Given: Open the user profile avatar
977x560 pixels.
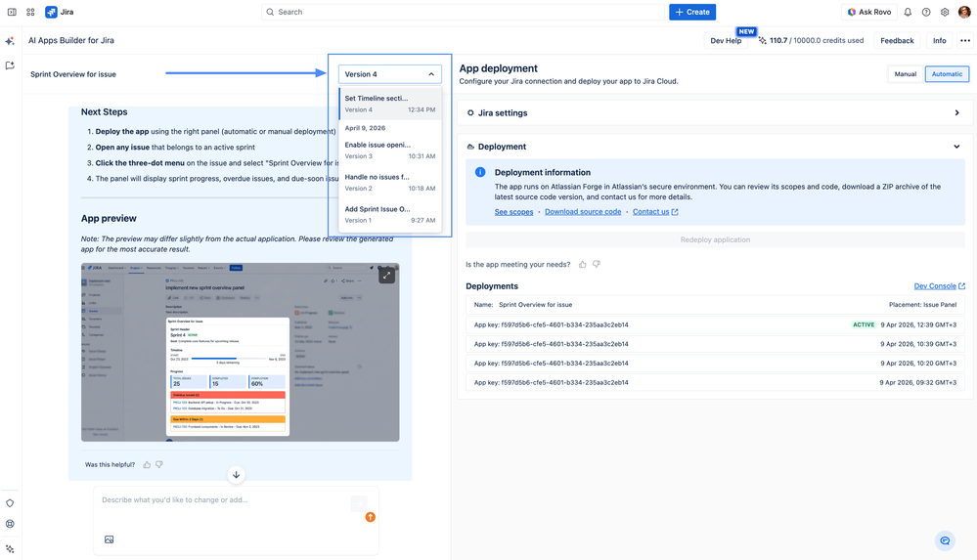Looking at the screenshot, I should point(964,12).
